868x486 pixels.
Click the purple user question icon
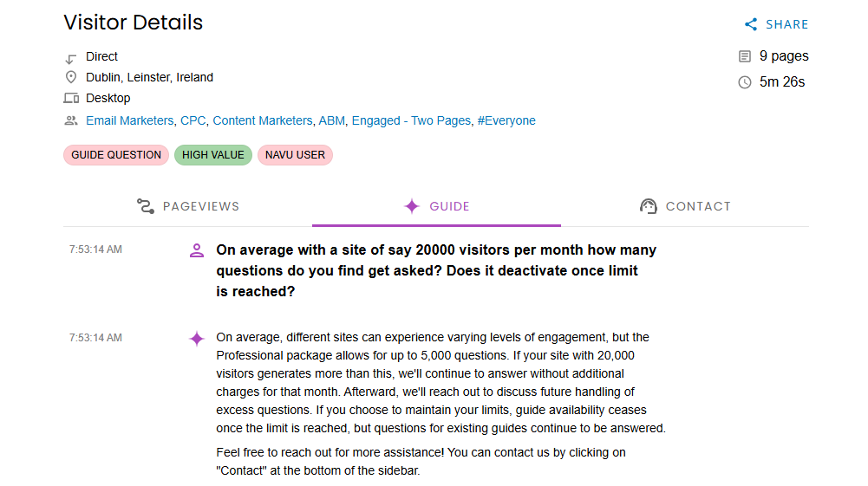197,250
